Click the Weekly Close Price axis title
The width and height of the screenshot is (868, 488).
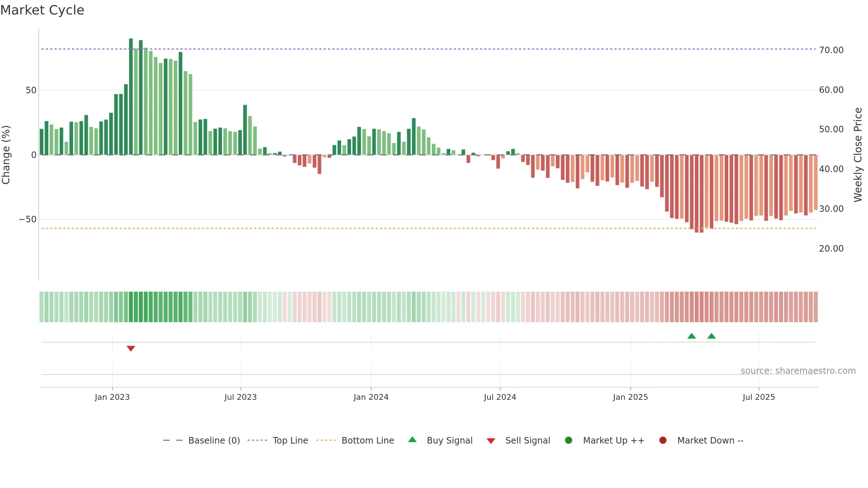click(858, 155)
